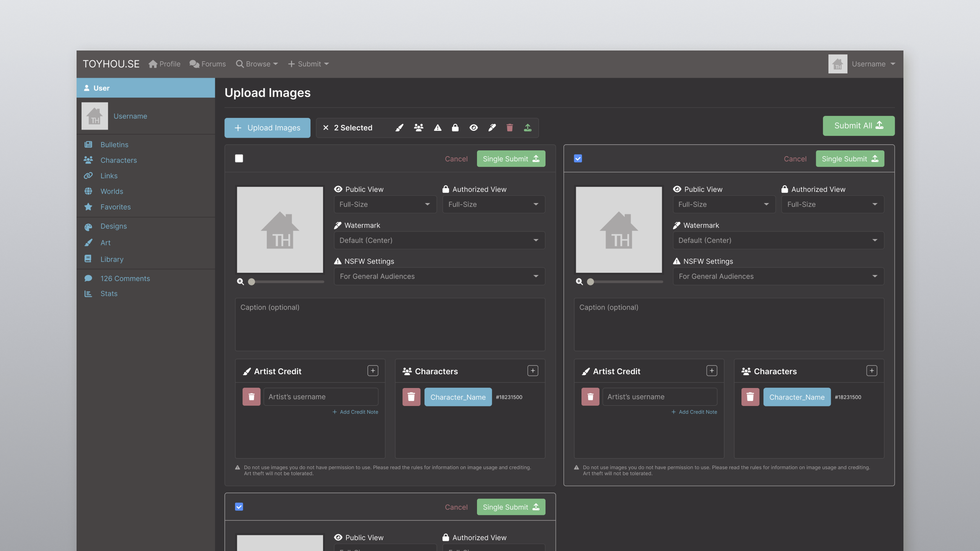Open the first card's Watermark dropdown
The height and width of the screenshot is (551, 980).
click(439, 240)
